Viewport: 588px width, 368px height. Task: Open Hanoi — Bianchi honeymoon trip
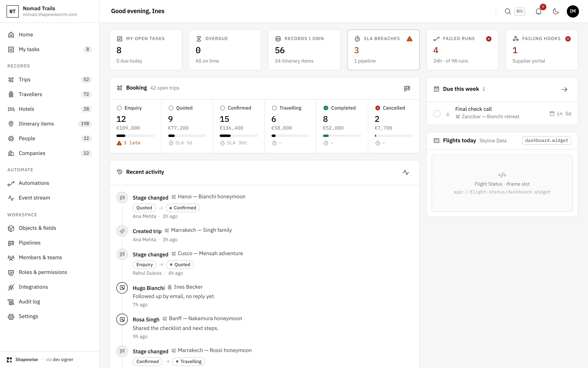[208, 197]
